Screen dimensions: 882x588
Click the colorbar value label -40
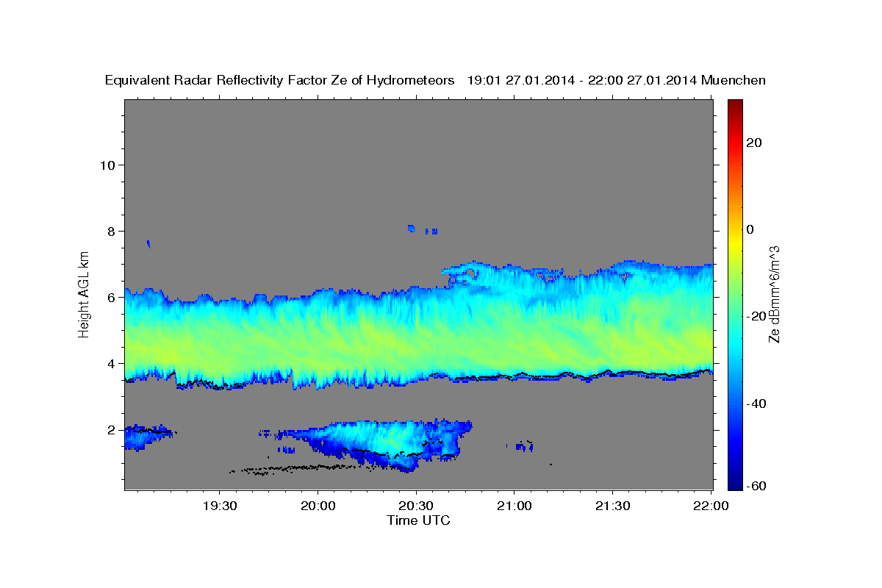(756, 404)
